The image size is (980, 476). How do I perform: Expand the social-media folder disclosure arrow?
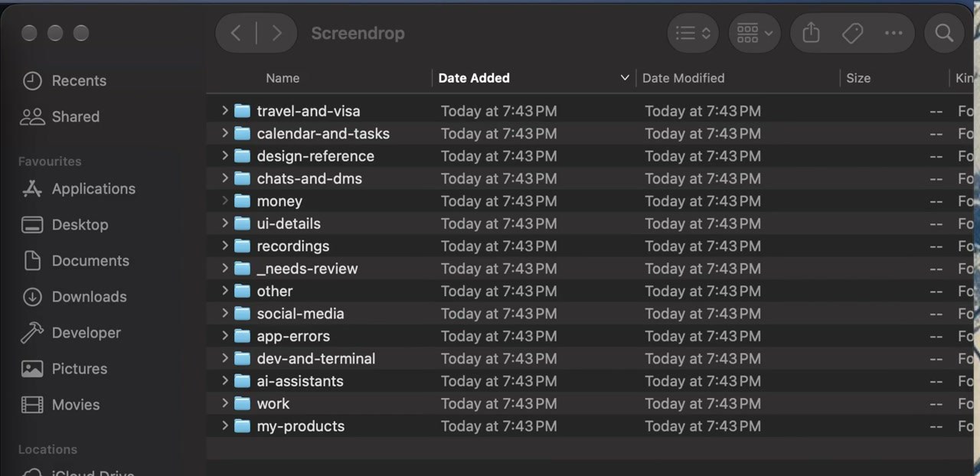click(224, 313)
